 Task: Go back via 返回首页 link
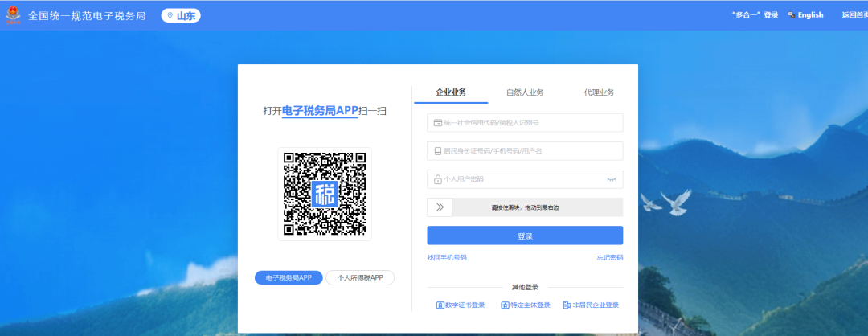854,15
